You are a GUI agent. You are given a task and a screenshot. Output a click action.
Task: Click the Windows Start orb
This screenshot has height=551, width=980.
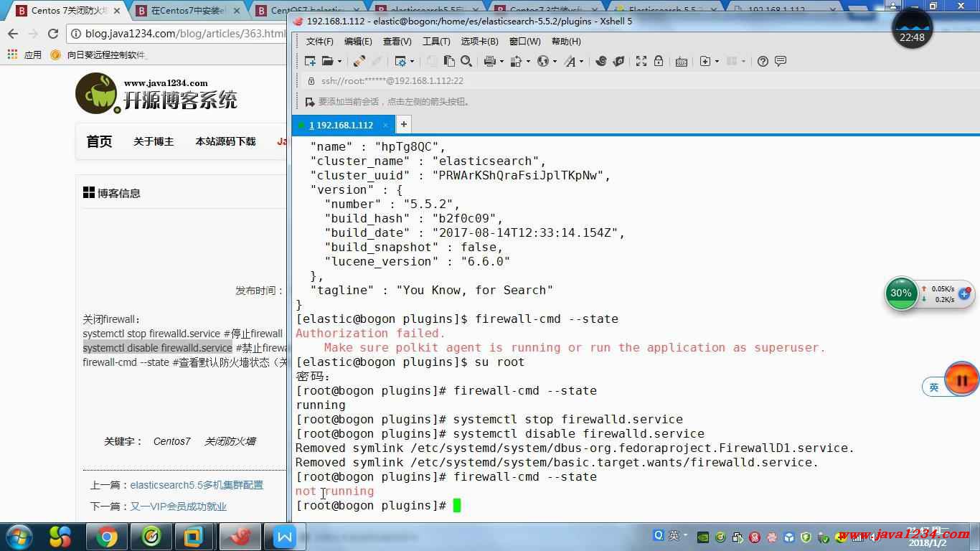coord(19,536)
